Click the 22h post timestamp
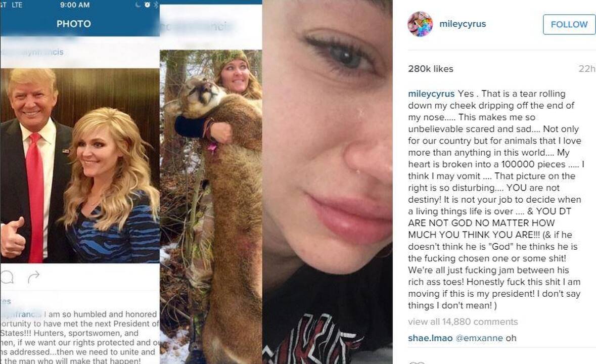This screenshot has width=596, height=364. tap(587, 69)
